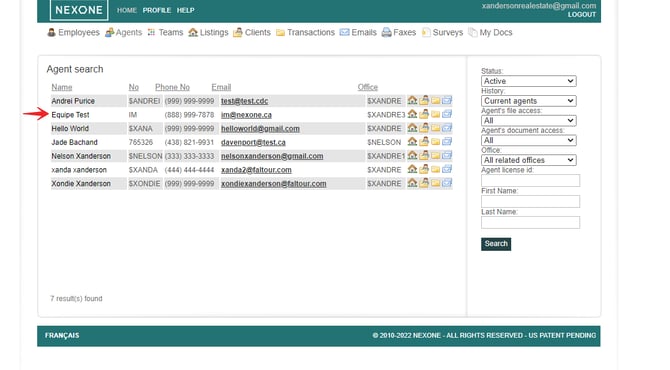Click HOME in the top header
The image size is (670, 370).
click(x=126, y=10)
